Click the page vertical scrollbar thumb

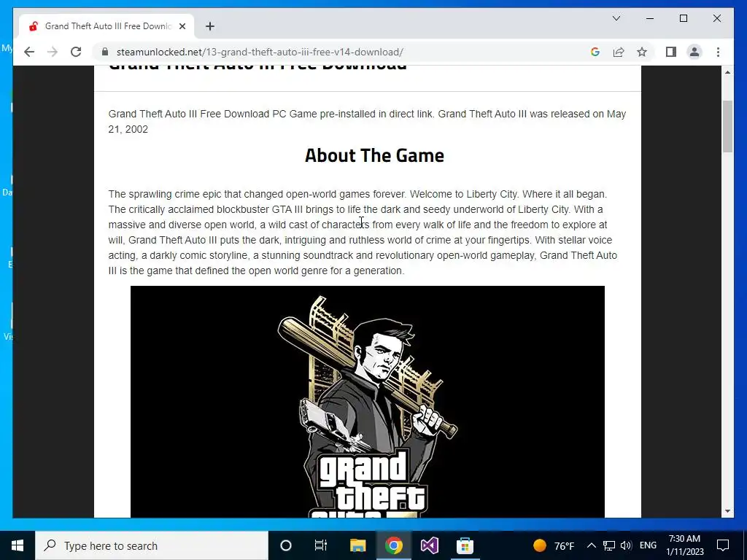point(727,126)
